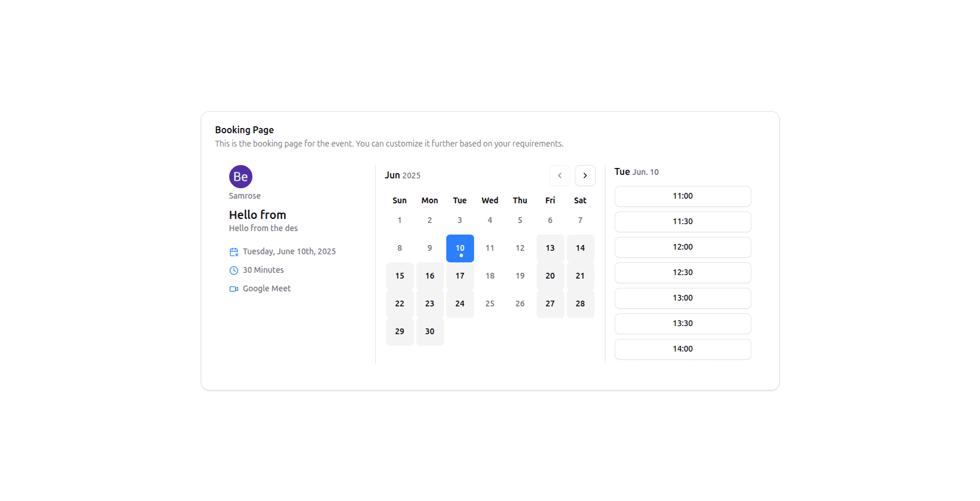Click Friday June 27 date cell
Image resolution: width=980 pixels, height=501 pixels.
(x=550, y=304)
